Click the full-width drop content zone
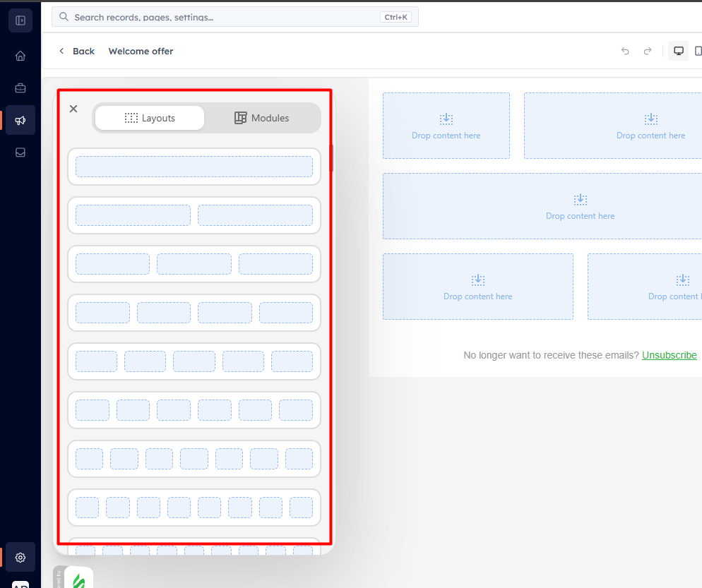The width and height of the screenshot is (702, 588). (542, 206)
